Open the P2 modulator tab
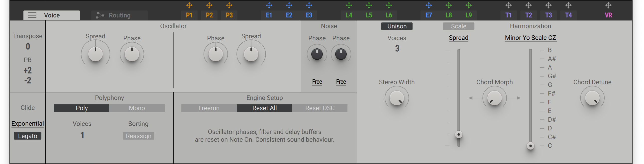The height and width of the screenshot is (164, 644). click(209, 15)
